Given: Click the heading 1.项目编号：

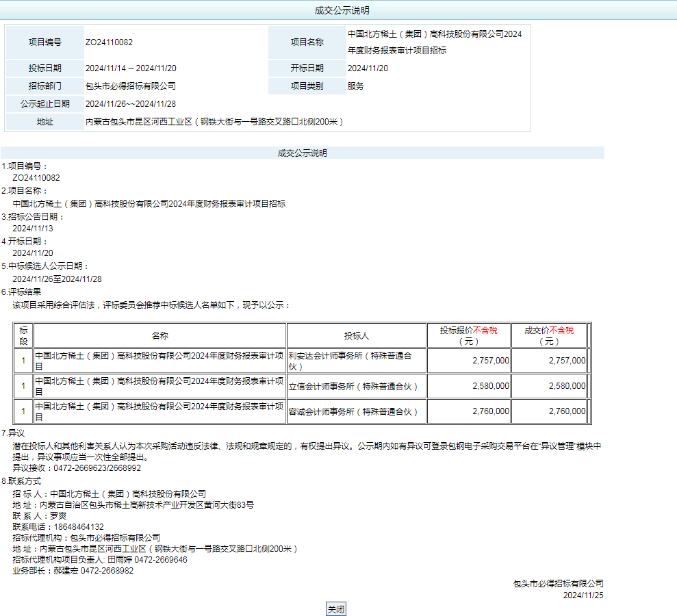Looking at the screenshot, I should (x=25, y=166).
